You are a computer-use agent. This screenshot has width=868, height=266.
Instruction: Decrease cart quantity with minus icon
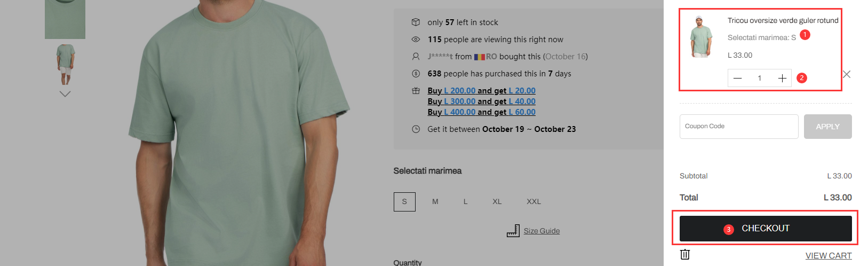point(737,79)
